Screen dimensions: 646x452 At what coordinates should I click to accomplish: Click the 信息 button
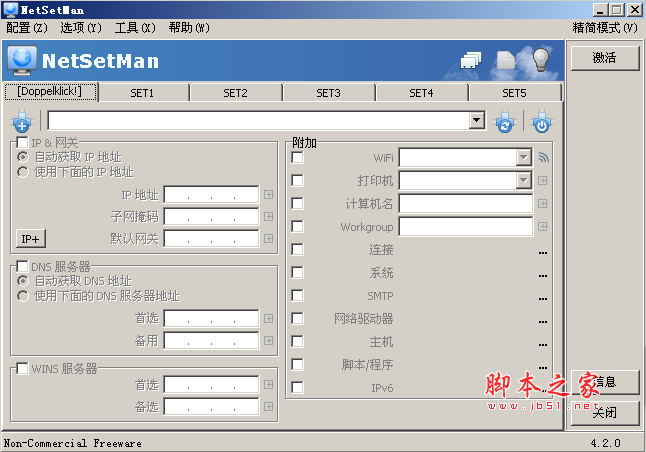point(605,382)
